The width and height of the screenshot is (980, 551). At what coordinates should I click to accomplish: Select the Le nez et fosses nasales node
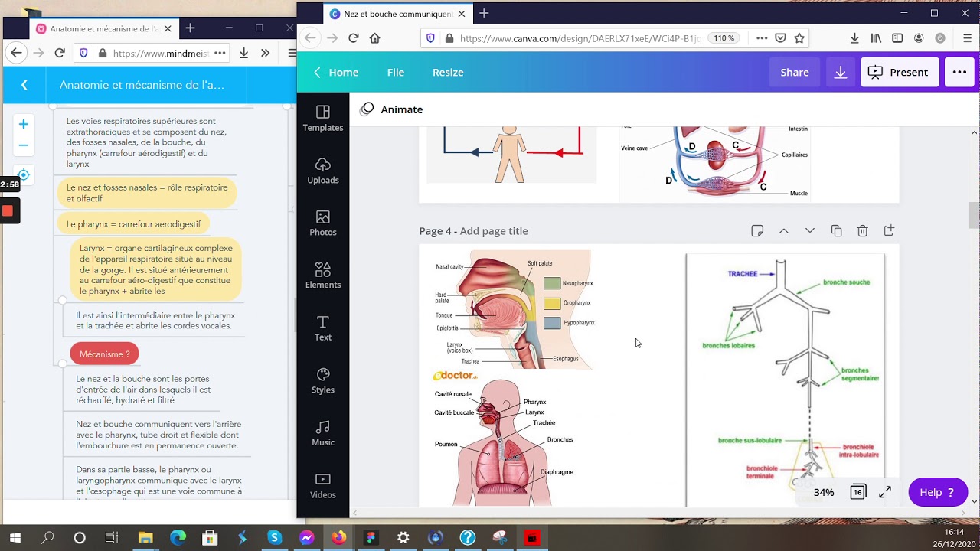(147, 193)
